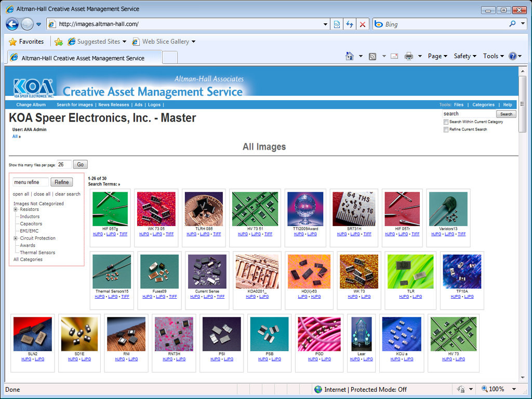Open the TTI2009Award thumbnail
The width and height of the screenshot is (532, 399).
point(305,209)
